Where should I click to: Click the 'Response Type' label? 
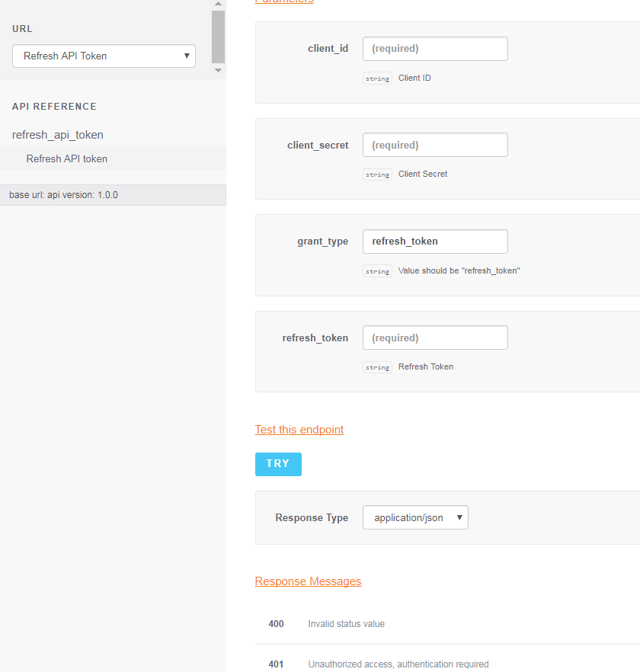(312, 518)
